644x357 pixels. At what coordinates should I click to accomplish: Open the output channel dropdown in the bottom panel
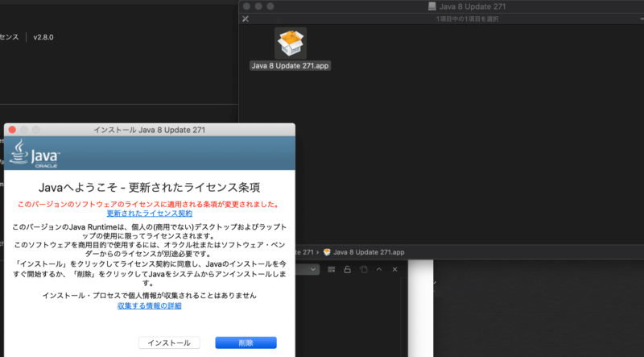(308, 269)
